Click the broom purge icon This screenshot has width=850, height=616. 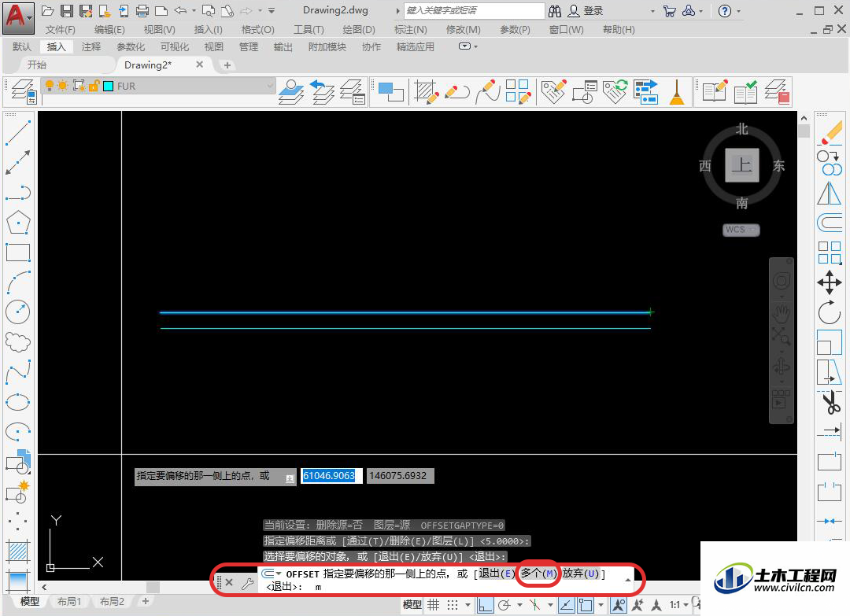point(677,91)
